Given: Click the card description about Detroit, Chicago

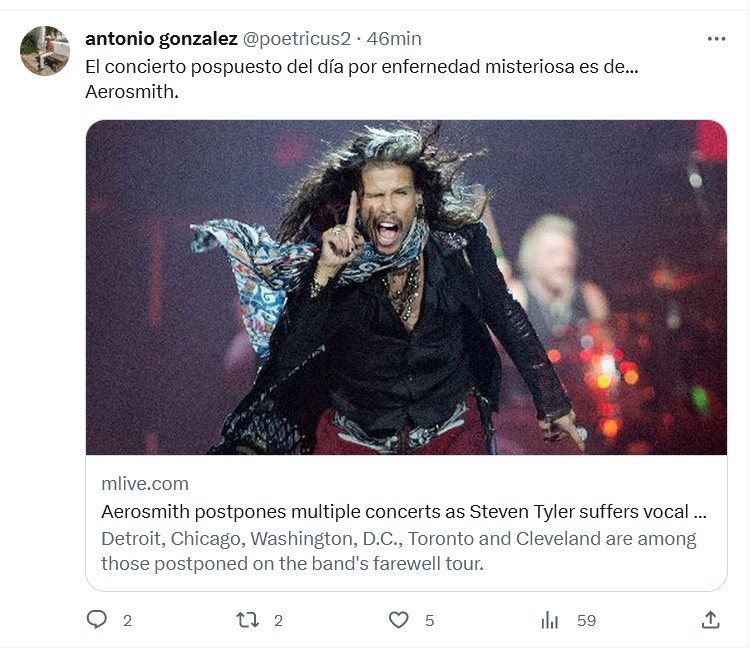Looking at the screenshot, I should point(398,551).
